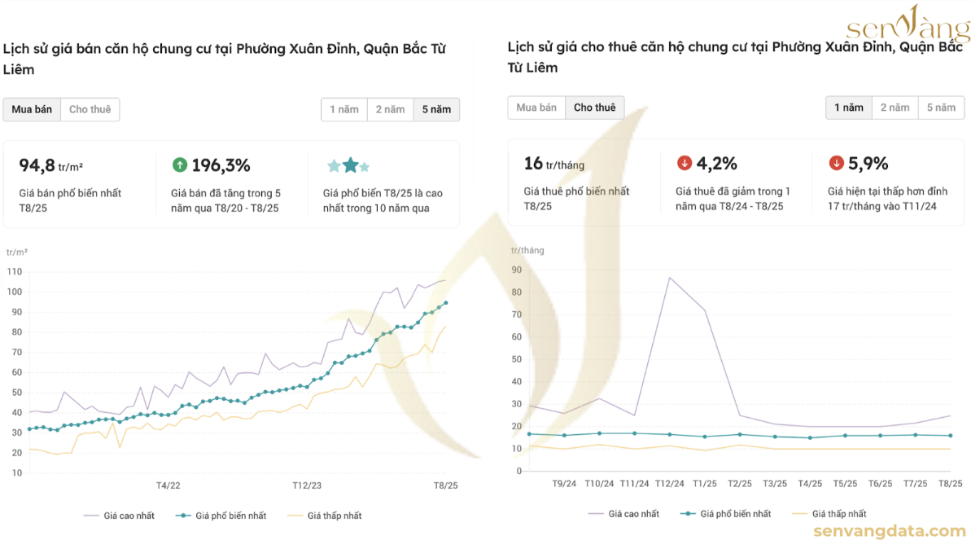
Task: Choose 2 năm range for sale chart
Action: pos(390,109)
